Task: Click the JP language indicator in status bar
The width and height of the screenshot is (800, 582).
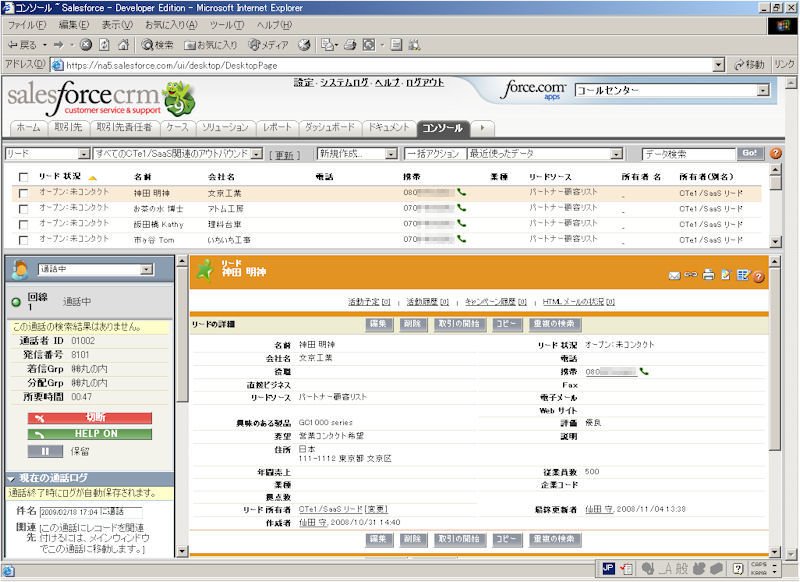Action: [608, 568]
